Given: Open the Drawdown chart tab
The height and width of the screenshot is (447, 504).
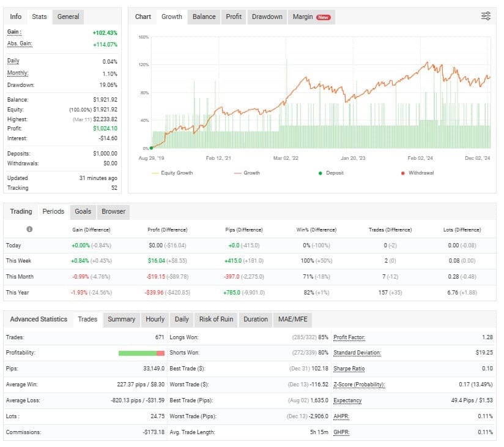Looking at the screenshot, I should (267, 17).
